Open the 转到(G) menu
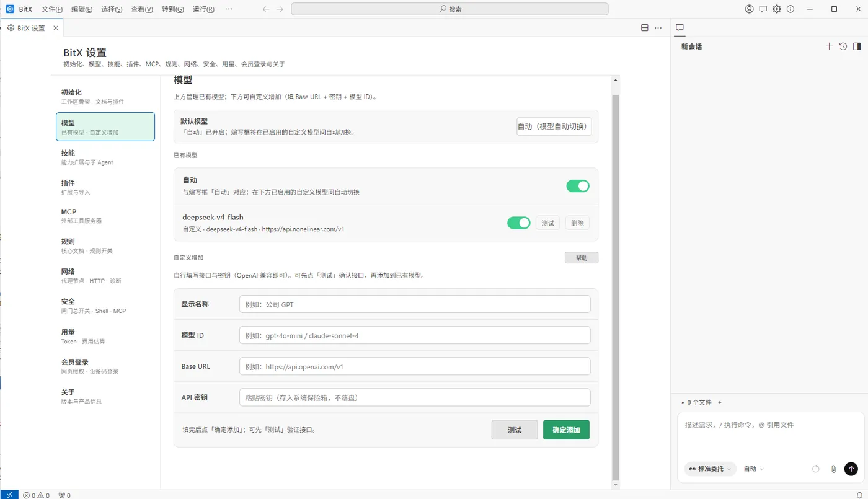 coord(172,9)
